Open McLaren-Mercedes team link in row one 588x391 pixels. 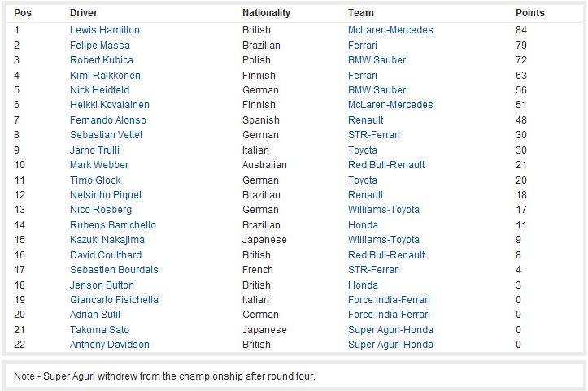click(x=390, y=29)
